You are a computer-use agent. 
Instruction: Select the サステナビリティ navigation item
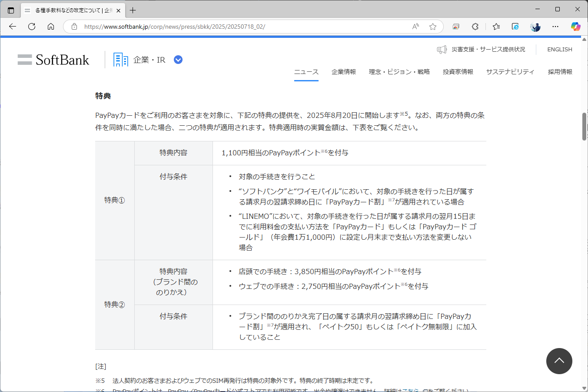tap(511, 72)
